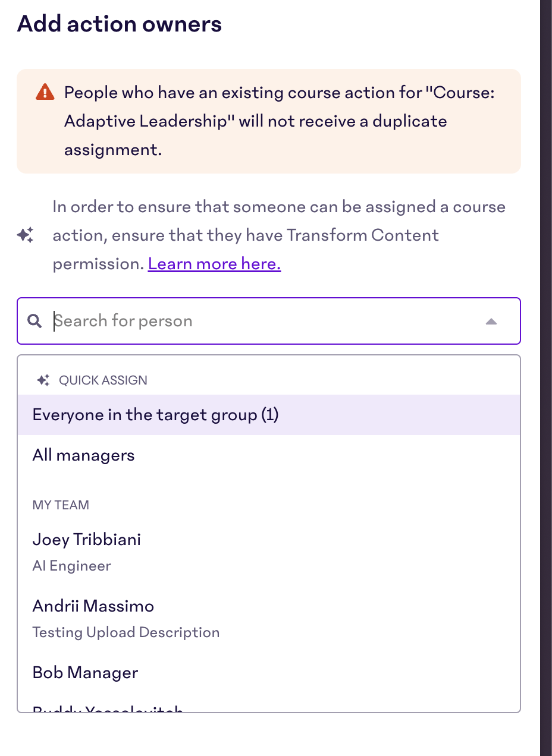This screenshot has width=552, height=756.
Task: Pick Andrii Massimo as action owner
Action: (269, 618)
